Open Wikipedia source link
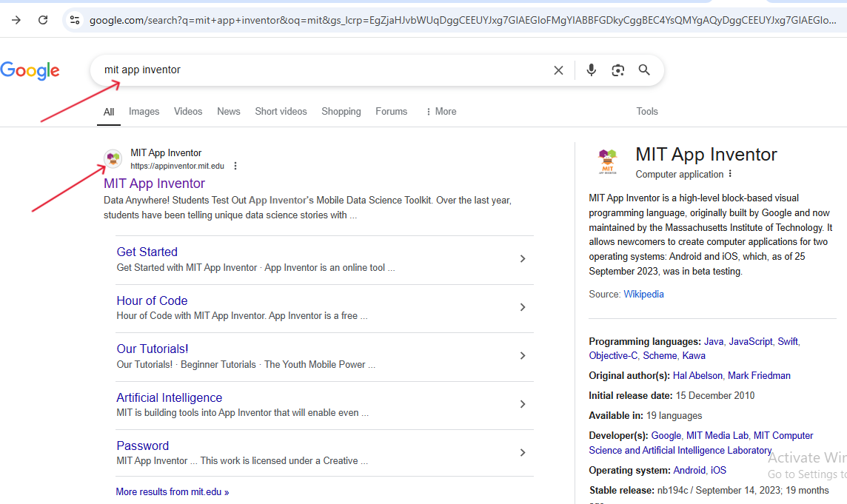The image size is (847, 504). pyautogui.click(x=644, y=294)
